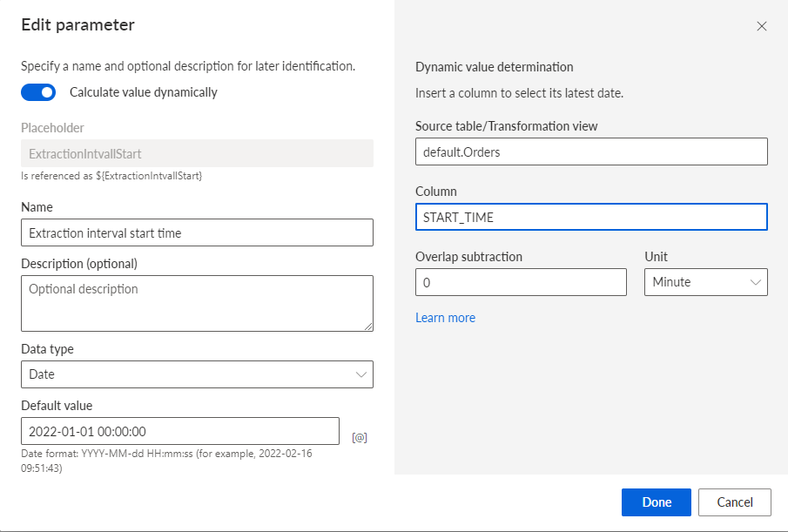Click the description textarea resize handle
Screen dimensions: 788x532
(x=368, y=327)
